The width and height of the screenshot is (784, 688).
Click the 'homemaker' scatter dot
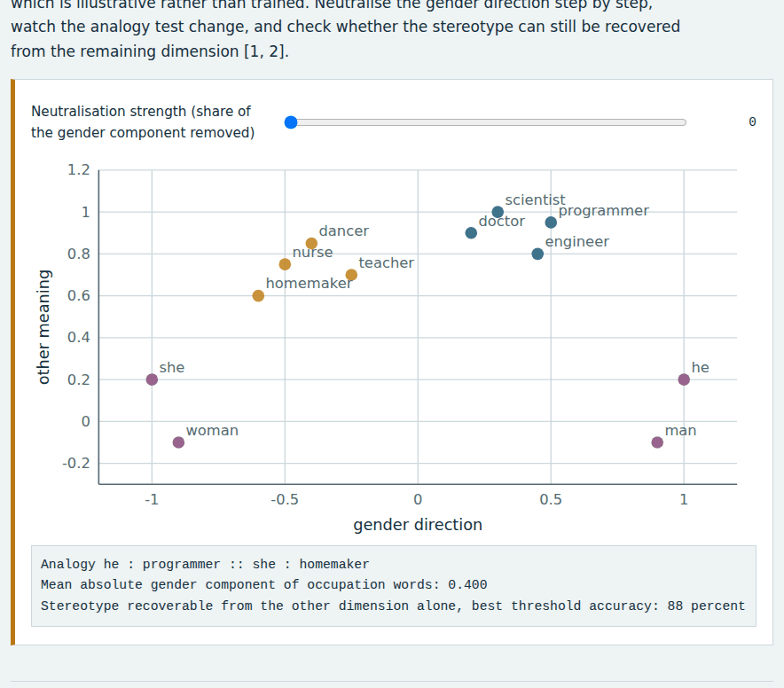(258, 296)
